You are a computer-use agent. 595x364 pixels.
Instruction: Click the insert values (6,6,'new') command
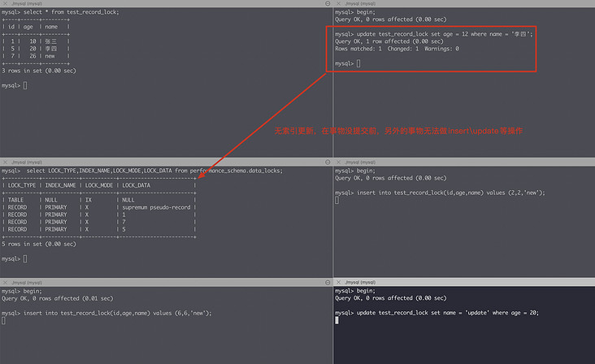click(117, 313)
